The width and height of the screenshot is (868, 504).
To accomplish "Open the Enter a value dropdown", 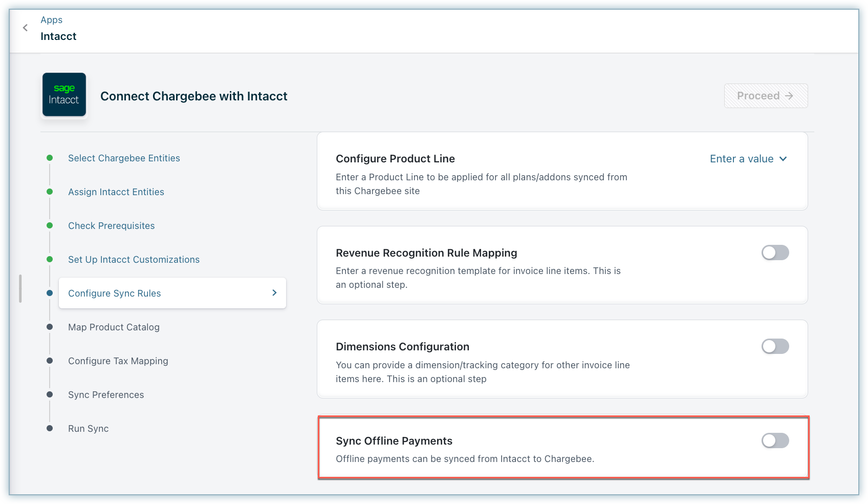I will tap(741, 159).
